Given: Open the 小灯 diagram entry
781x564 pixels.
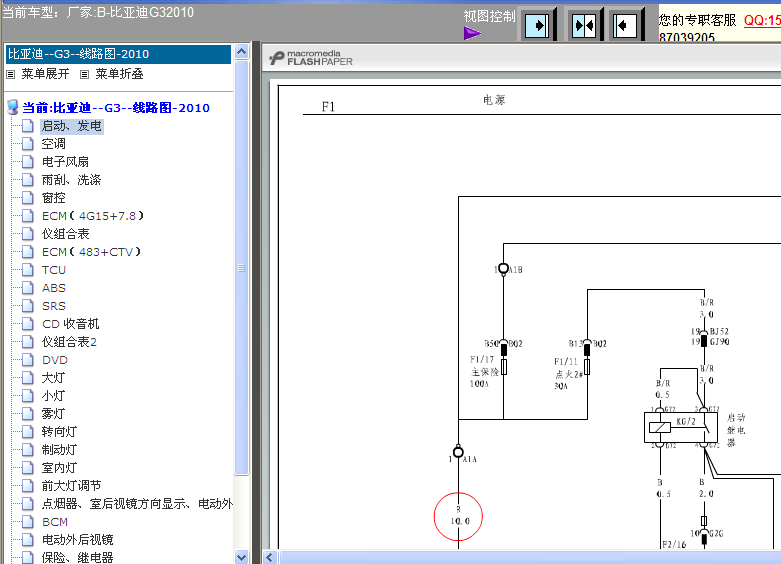Looking at the screenshot, I should pyautogui.click(x=53, y=396).
